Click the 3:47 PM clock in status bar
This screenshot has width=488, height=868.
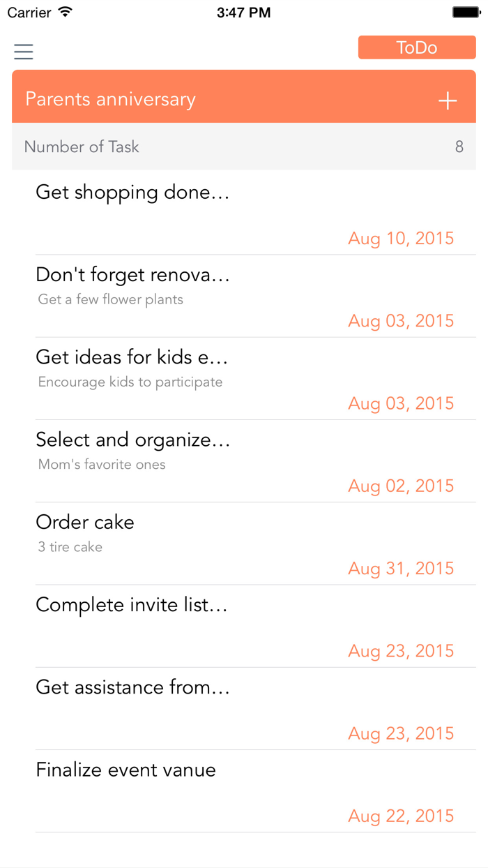[243, 11]
